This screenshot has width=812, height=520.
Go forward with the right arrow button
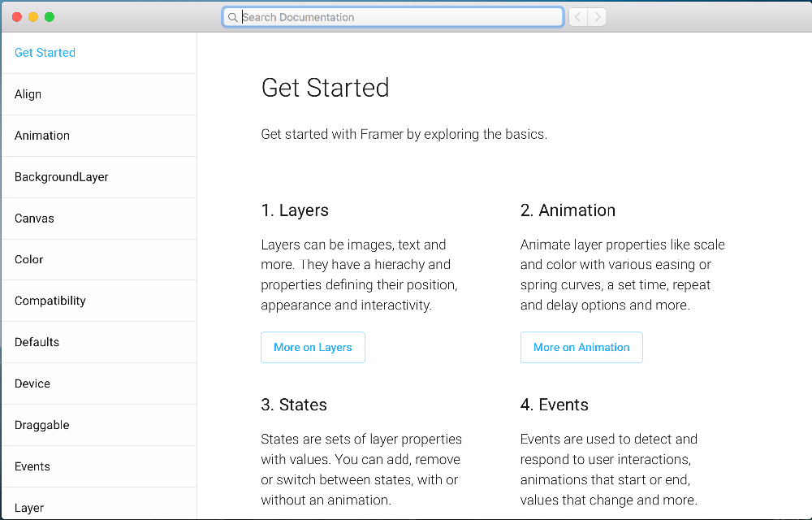[597, 17]
